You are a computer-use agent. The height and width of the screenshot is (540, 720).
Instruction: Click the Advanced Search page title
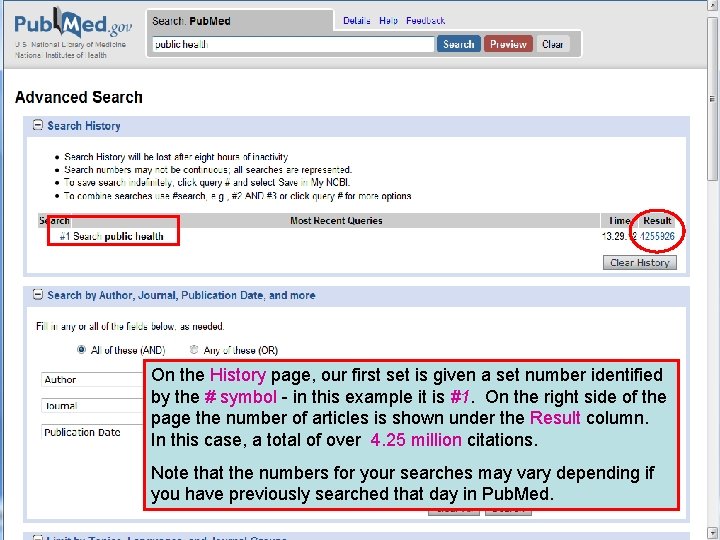point(79,97)
